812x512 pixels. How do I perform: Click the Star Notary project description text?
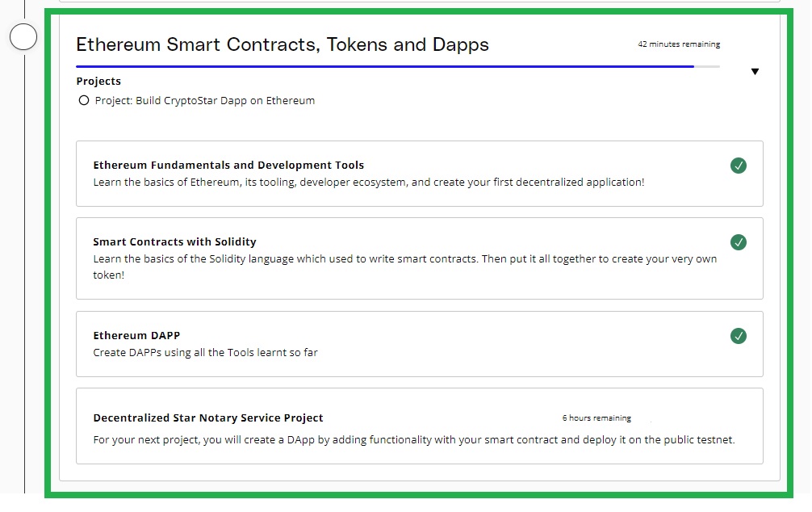412,439
